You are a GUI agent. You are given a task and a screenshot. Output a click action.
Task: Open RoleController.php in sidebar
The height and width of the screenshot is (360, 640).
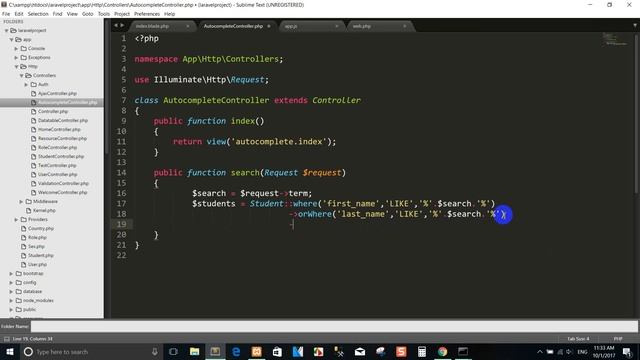coord(57,147)
